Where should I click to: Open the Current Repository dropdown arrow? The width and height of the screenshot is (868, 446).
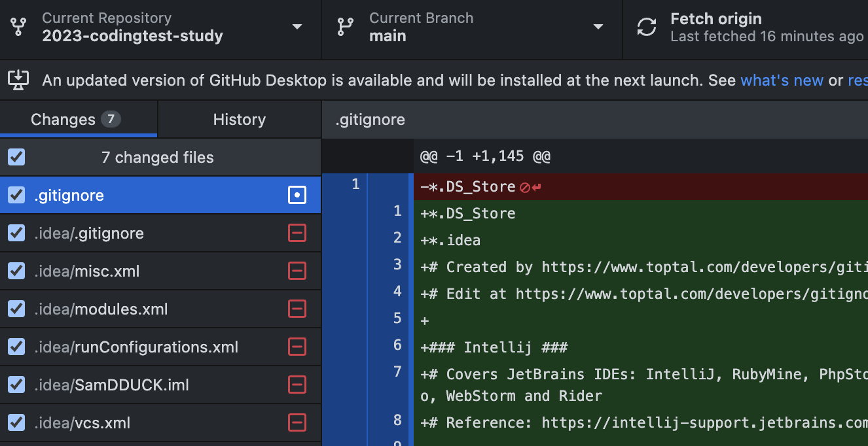pyautogui.click(x=297, y=27)
